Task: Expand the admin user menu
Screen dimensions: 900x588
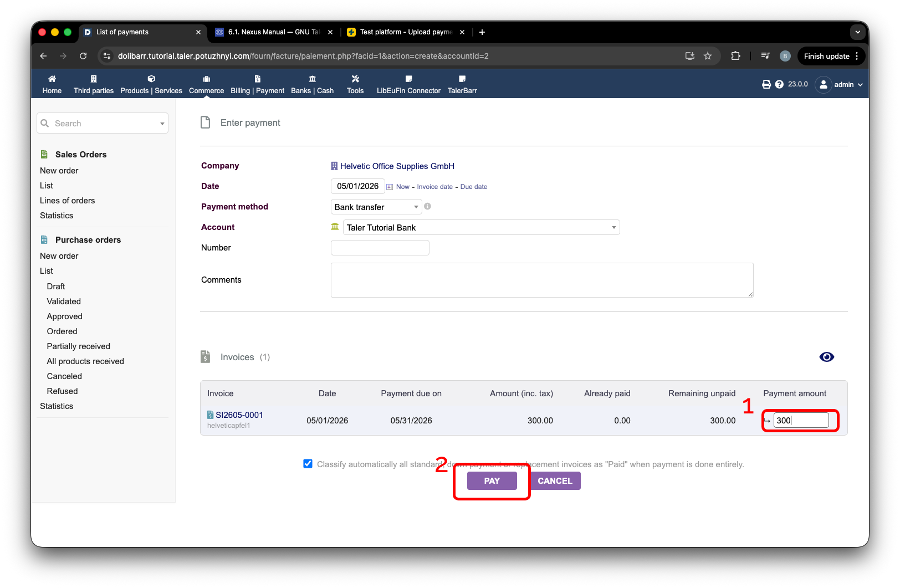Action: pyautogui.click(x=840, y=84)
